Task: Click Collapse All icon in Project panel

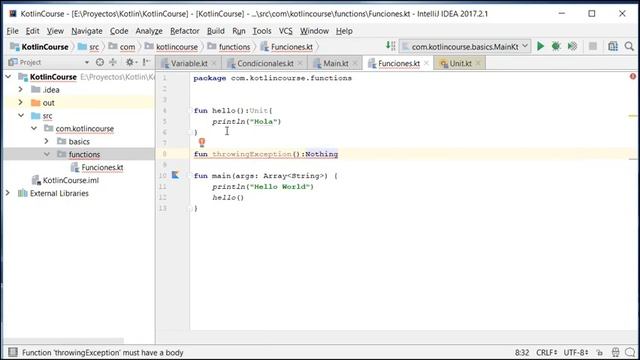Action: pyautogui.click(x=113, y=62)
